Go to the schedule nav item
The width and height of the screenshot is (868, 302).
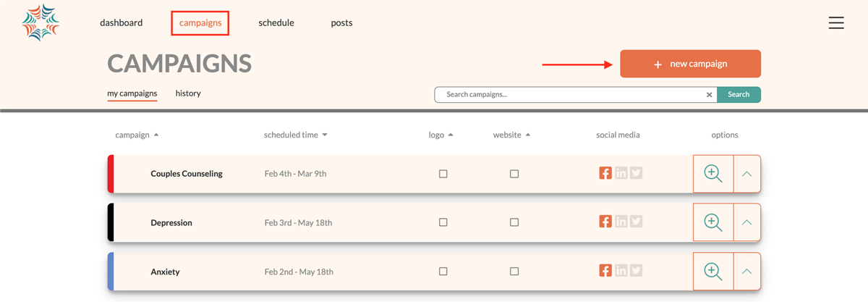point(276,22)
